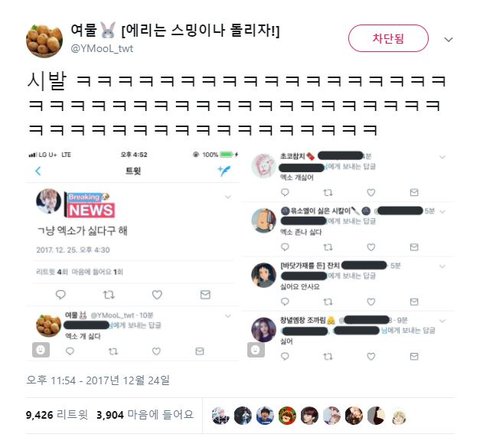
Task: Send the Breaking NEWS tweet via message icon
Action: 205,294
